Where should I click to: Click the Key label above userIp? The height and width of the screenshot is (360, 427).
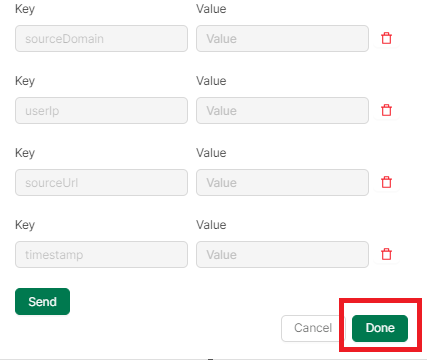pos(25,81)
